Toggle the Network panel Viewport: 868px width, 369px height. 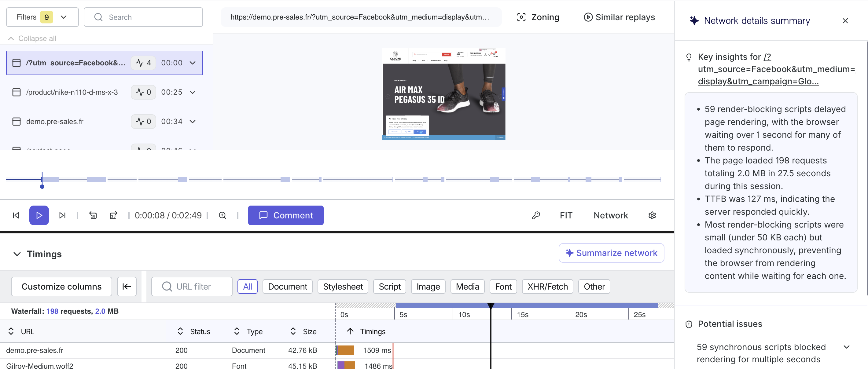coord(611,215)
